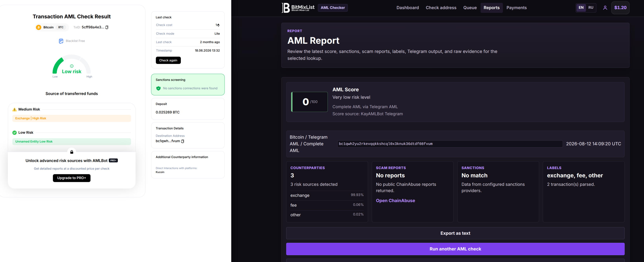Viewport: 644px width, 262px height.
Task: Click the exchange 99.93% row
Action: (x=327, y=195)
